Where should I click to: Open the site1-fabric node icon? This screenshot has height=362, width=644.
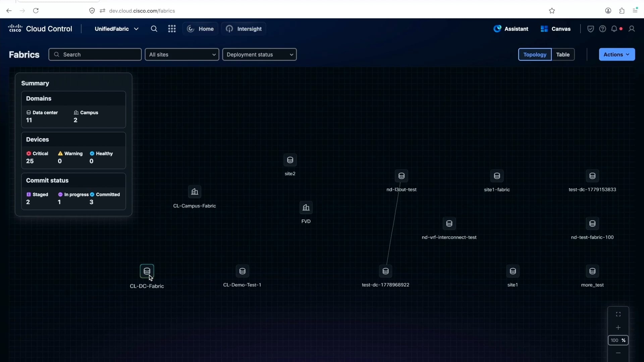click(x=497, y=176)
